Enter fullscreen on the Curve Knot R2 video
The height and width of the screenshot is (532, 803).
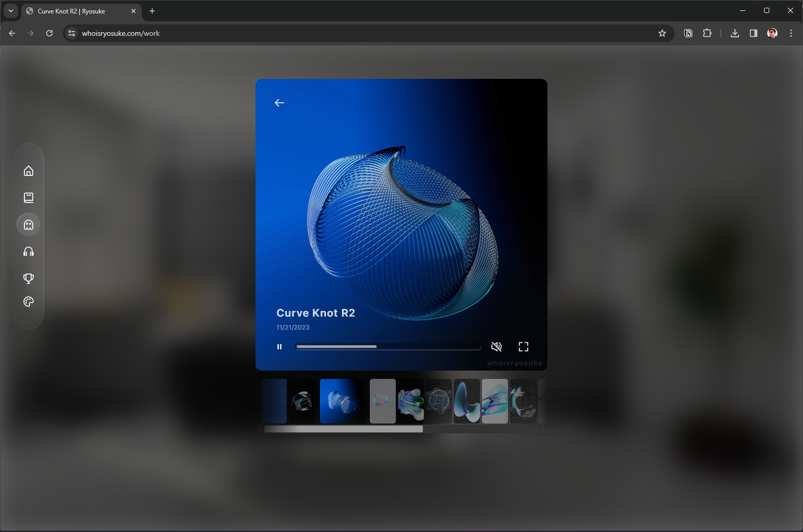coord(523,346)
